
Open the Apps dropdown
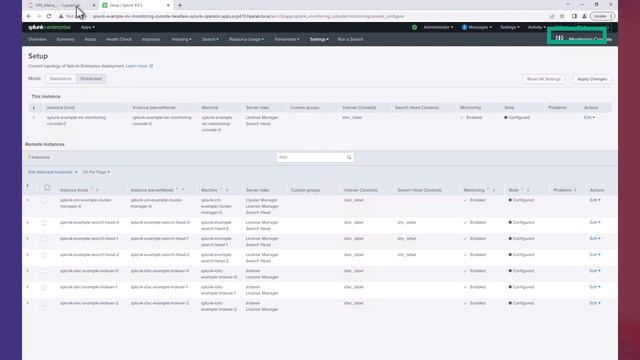coord(87,27)
